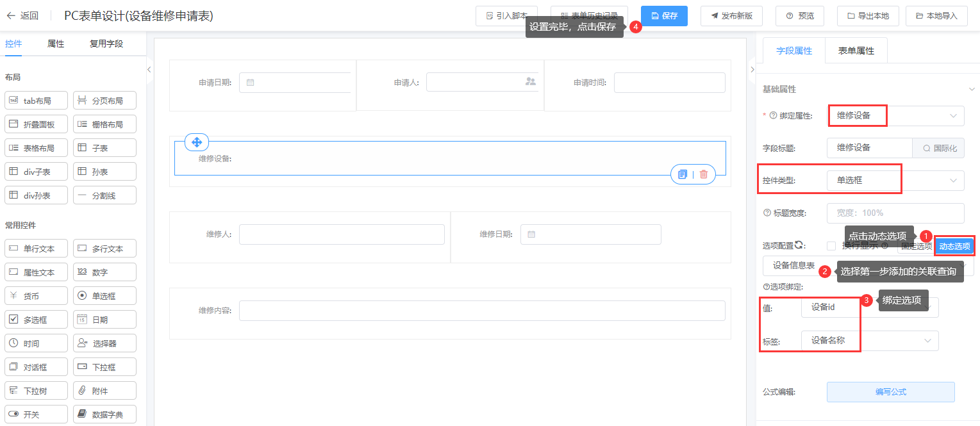Refresh the 选项配置 options icon
Image resolution: width=980 pixels, height=426 pixels.
(799, 245)
